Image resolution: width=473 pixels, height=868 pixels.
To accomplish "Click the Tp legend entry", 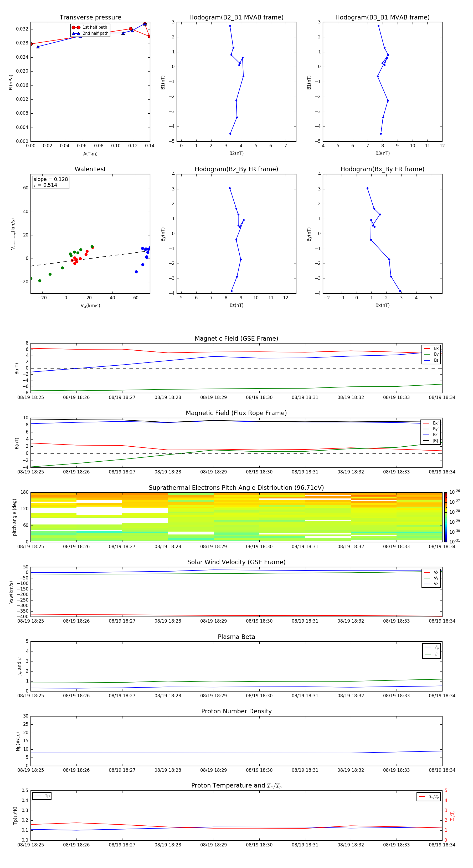I will coord(42,796).
